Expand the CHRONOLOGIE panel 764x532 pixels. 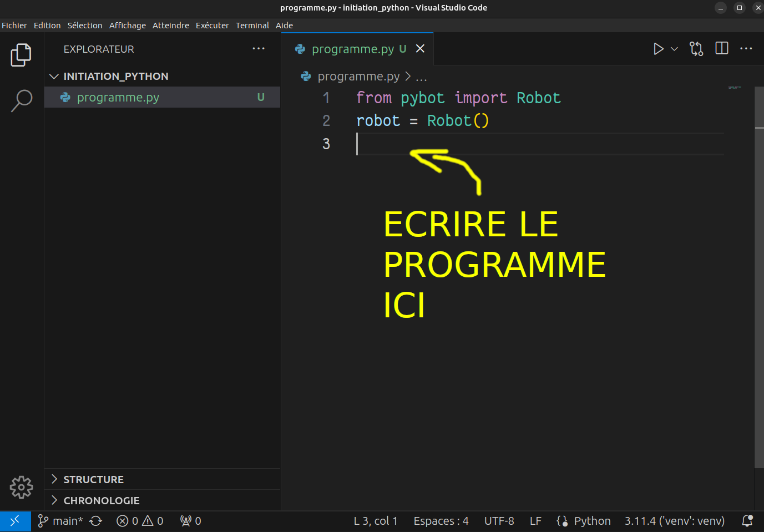(x=162, y=500)
